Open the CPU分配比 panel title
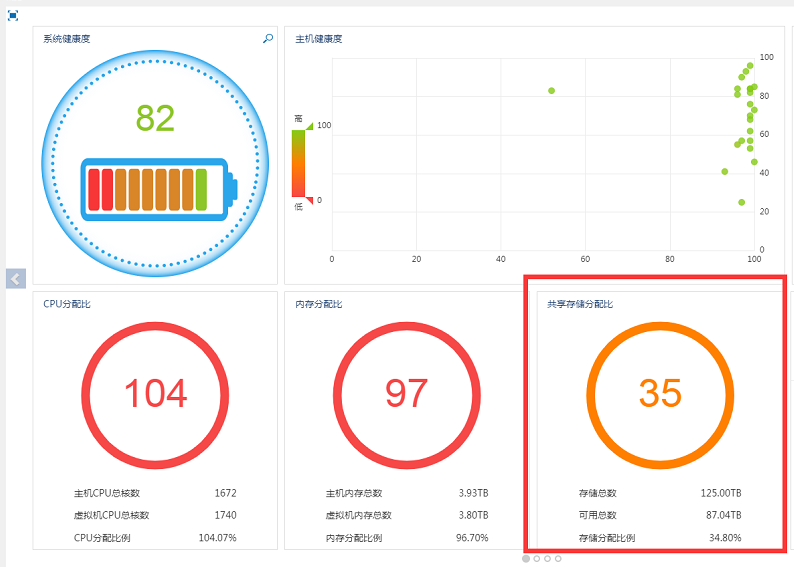 (67, 304)
